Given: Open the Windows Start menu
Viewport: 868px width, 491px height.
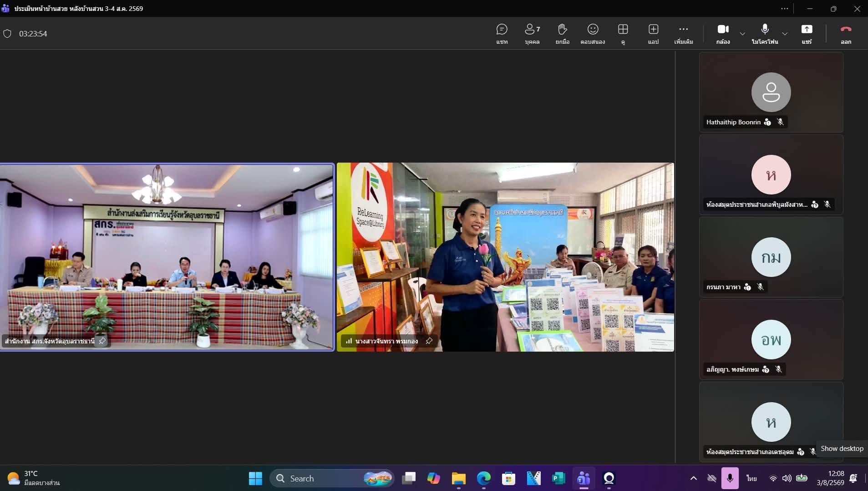Looking at the screenshot, I should [x=255, y=478].
